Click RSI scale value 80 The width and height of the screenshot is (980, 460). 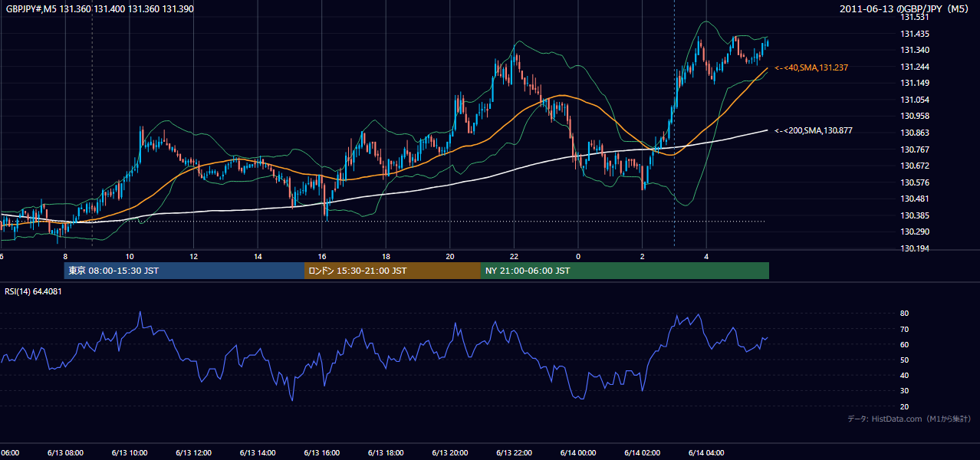click(x=904, y=314)
